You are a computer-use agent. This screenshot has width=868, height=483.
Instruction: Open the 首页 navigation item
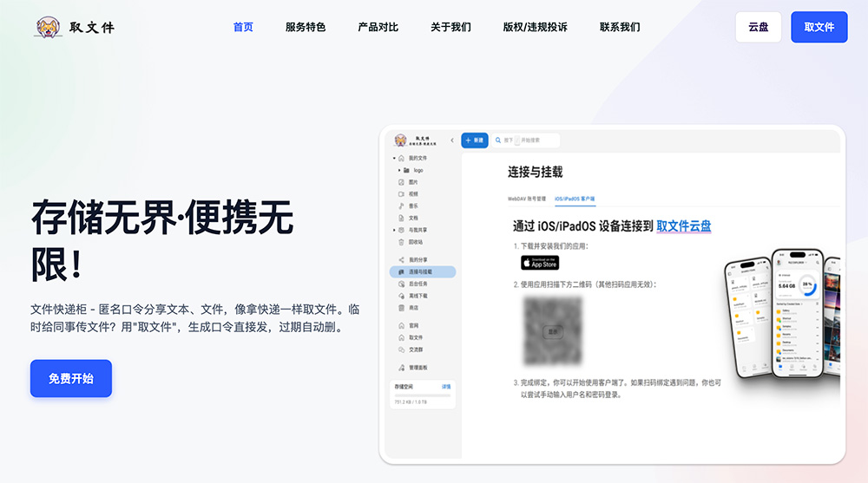click(x=243, y=27)
